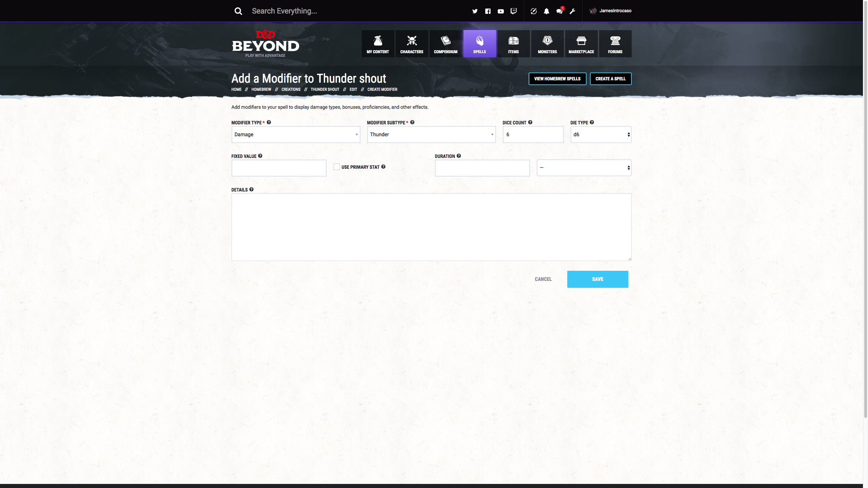
Task: Open the Forums nav tab
Action: [615, 44]
